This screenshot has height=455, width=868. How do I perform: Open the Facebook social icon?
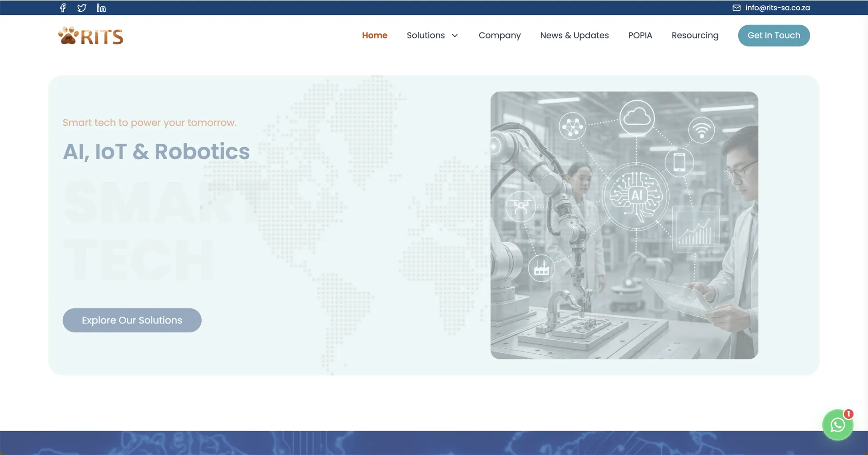(x=63, y=8)
